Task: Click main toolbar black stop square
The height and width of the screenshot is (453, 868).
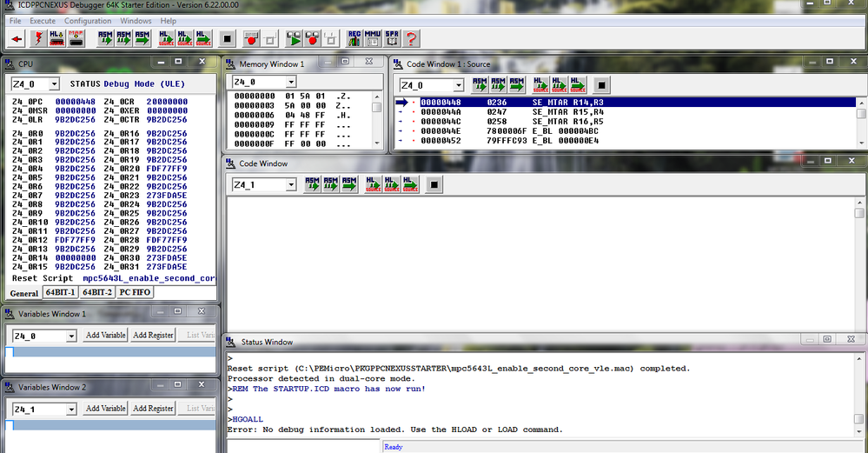Action: click(227, 39)
